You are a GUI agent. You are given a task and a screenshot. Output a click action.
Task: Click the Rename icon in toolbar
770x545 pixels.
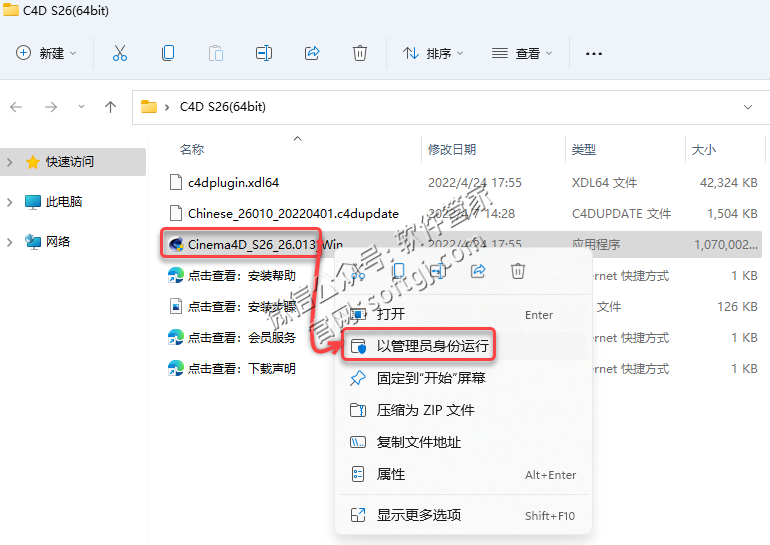[264, 53]
